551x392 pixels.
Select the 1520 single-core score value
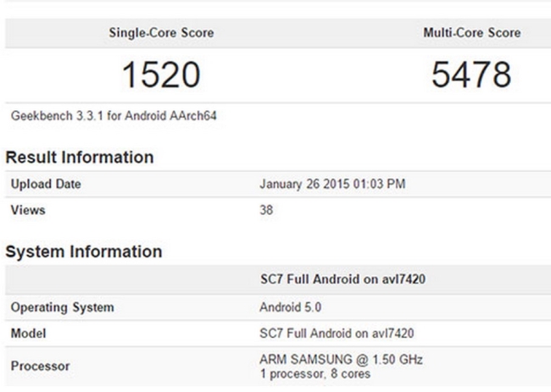coord(160,75)
